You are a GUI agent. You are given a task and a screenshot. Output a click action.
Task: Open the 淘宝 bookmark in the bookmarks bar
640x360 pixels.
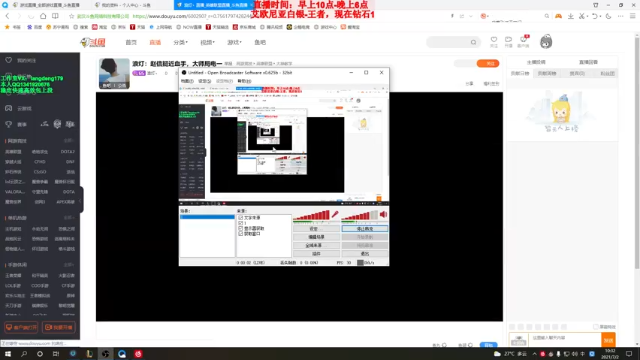click(x=99, y=27)
